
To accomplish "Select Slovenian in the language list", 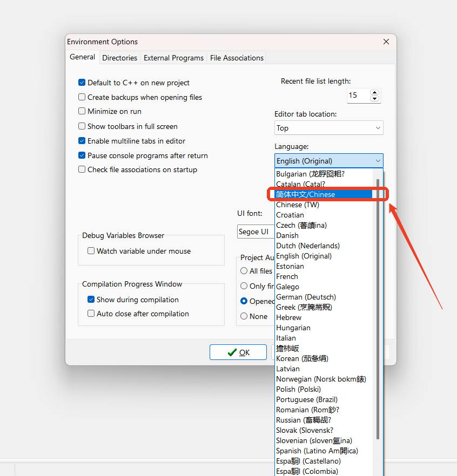I will coord(324,441).
